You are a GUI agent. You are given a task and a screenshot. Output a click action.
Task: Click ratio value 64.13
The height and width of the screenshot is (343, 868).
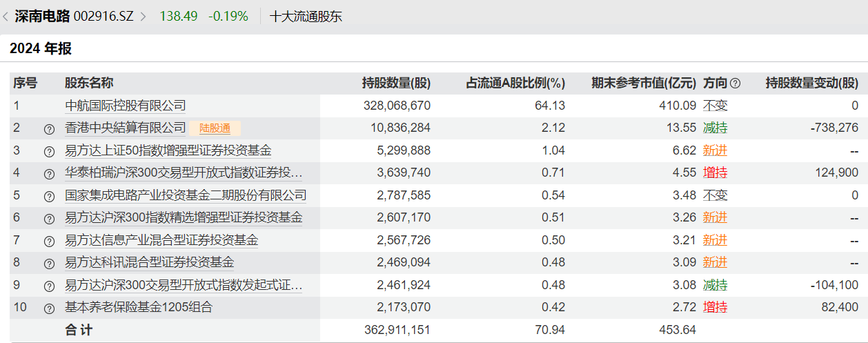pos(551,106)
